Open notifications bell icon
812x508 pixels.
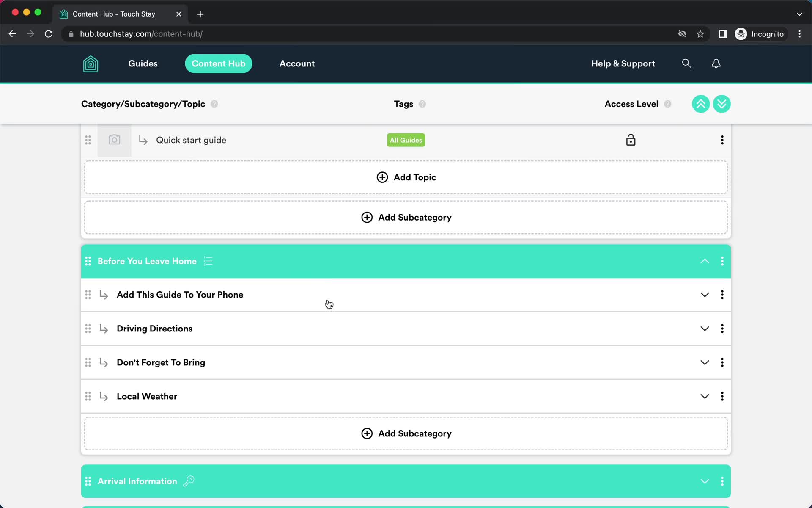(x=716, y=63)
